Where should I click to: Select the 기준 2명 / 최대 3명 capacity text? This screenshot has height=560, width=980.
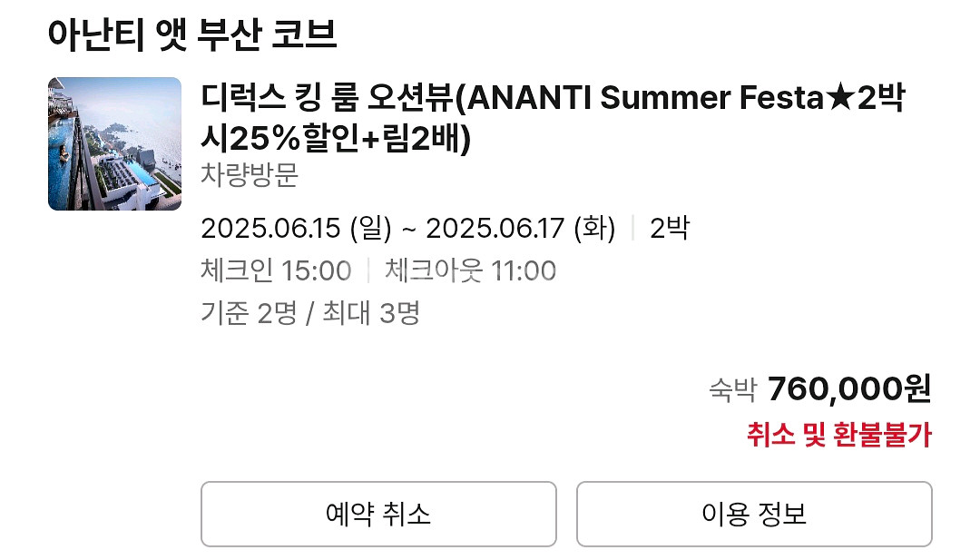tap(310, 312)
